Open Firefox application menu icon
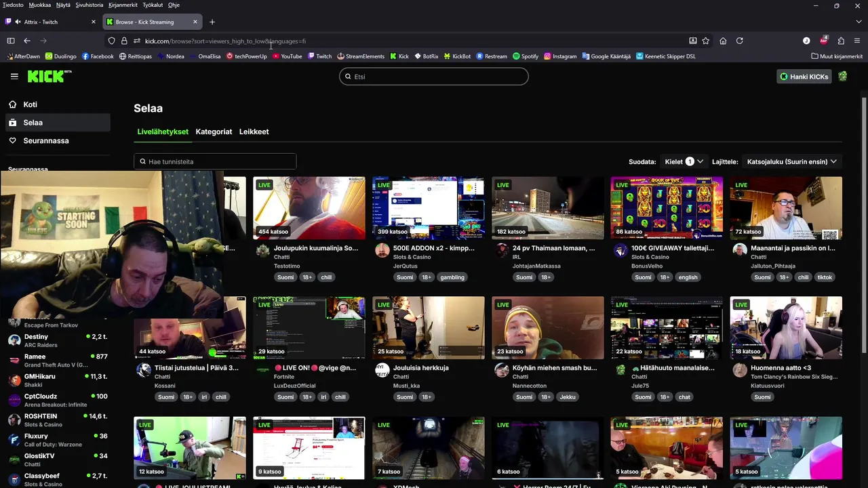This screenshot has width=868, height=488. (x=858, y=41)
